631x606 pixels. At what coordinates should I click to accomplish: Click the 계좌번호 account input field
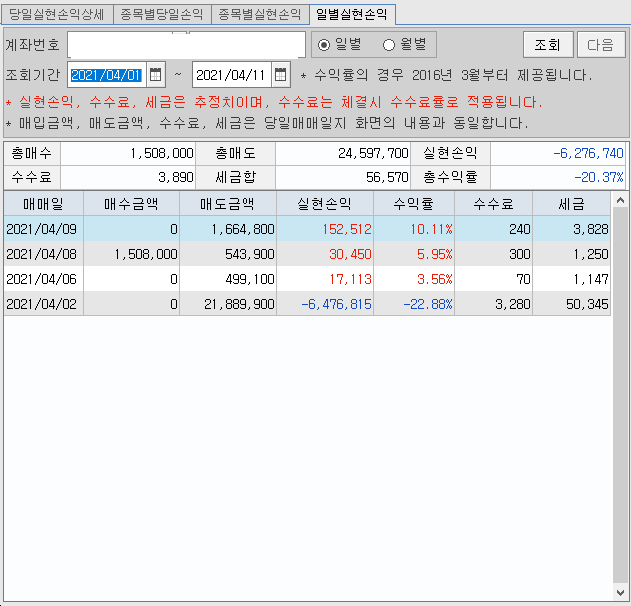[x=186, y=45]
